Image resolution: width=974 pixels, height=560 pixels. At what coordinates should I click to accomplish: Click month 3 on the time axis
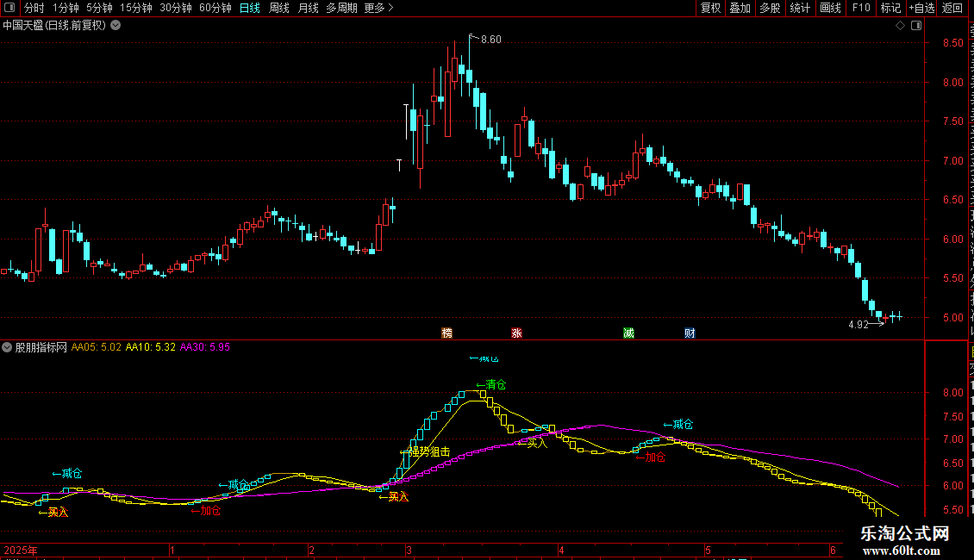point(409,550)
